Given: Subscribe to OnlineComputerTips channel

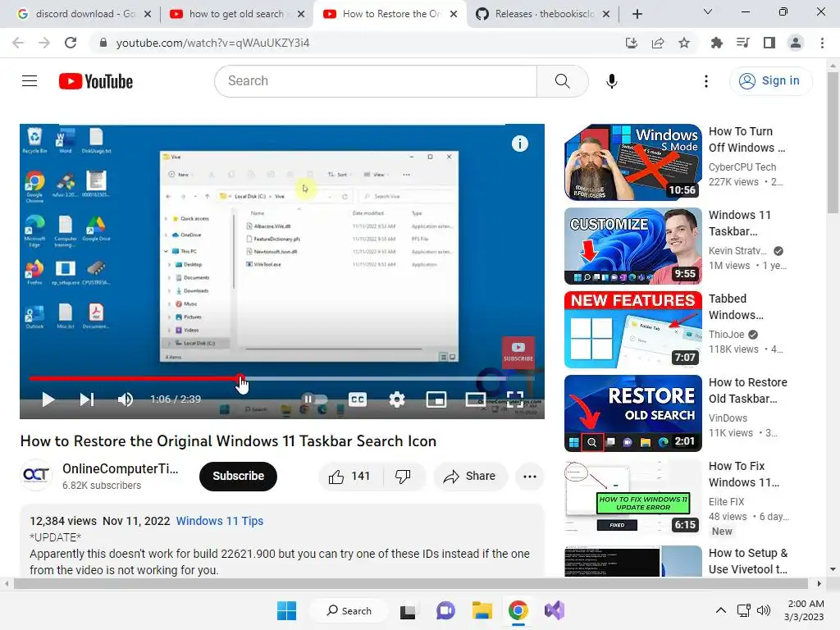Looking at the screenshot, I should click(239, 477).
